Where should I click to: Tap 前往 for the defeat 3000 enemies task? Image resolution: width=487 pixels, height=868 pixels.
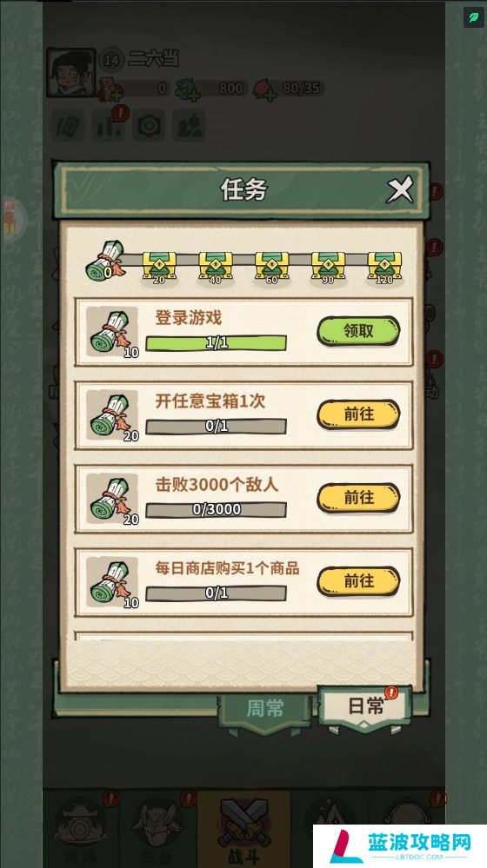(x=358, y=498)
